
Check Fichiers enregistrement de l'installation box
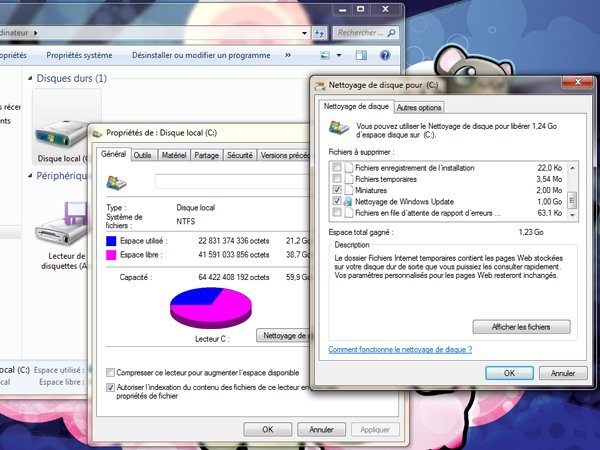point(337,167)
